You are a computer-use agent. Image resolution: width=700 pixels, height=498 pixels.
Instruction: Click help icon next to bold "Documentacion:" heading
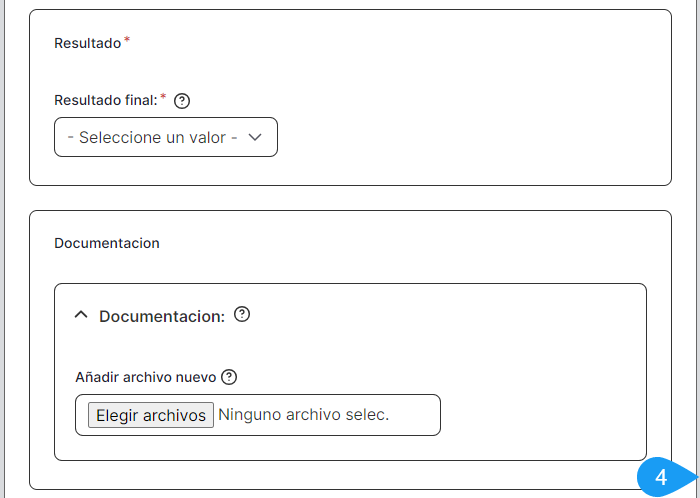click(x=242, y=314)
